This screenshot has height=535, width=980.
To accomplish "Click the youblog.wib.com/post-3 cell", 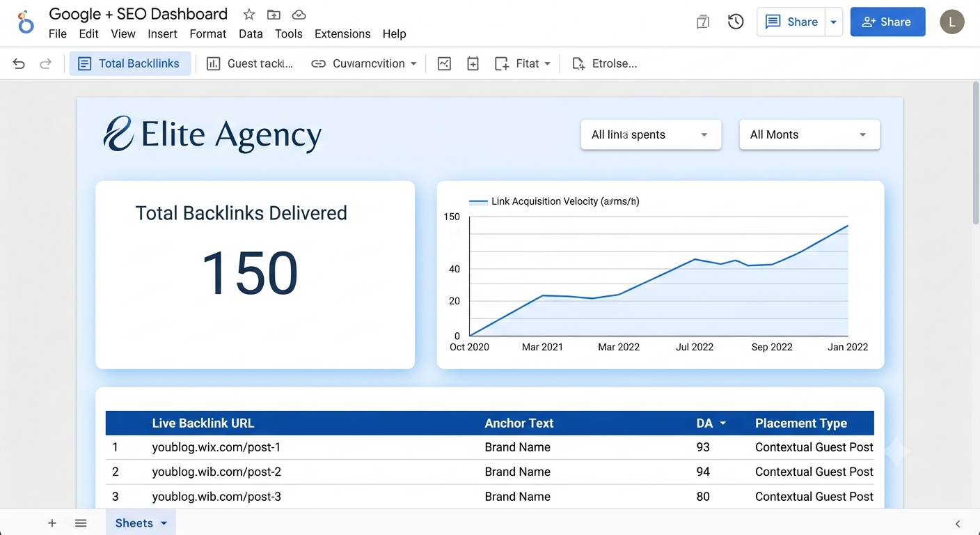I will click(216, 497).
